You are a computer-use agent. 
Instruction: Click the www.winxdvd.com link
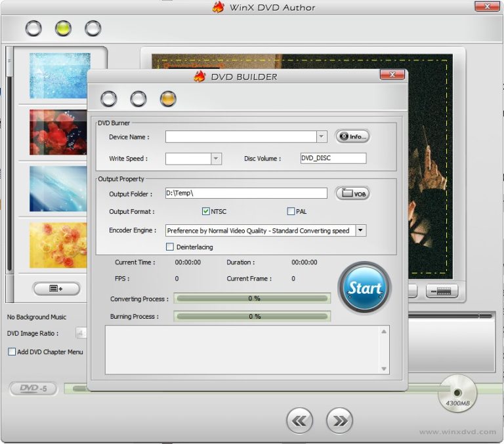point(457,432)
